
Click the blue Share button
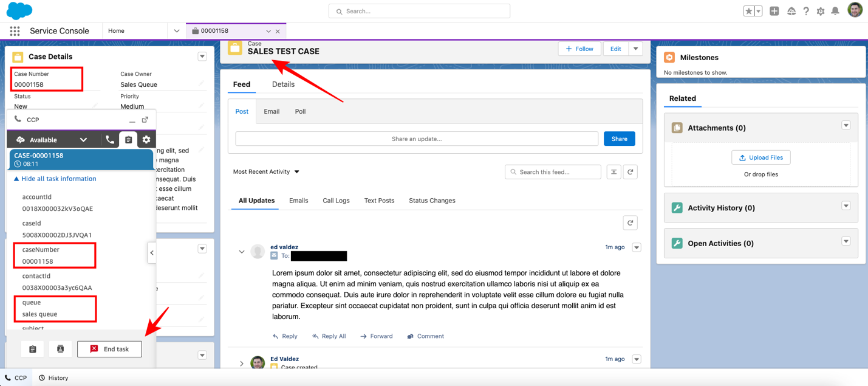point(620,139)
